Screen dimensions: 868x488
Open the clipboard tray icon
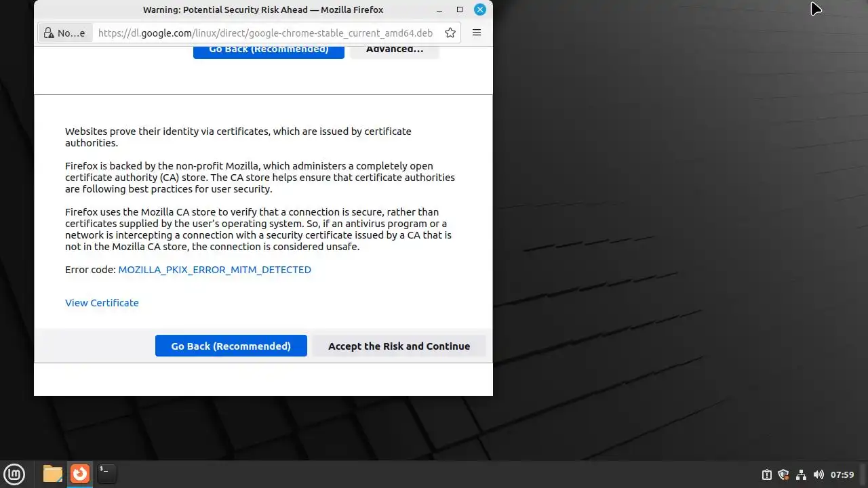coord(766,474)
